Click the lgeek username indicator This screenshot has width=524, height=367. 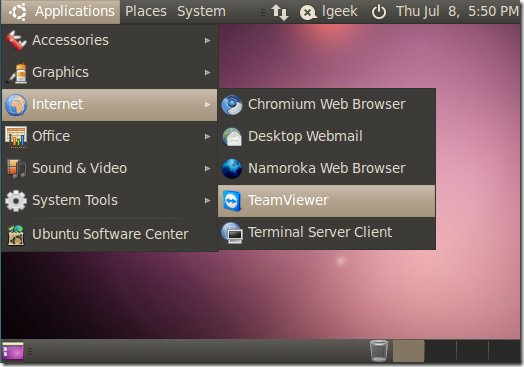(x=340, y=12)
